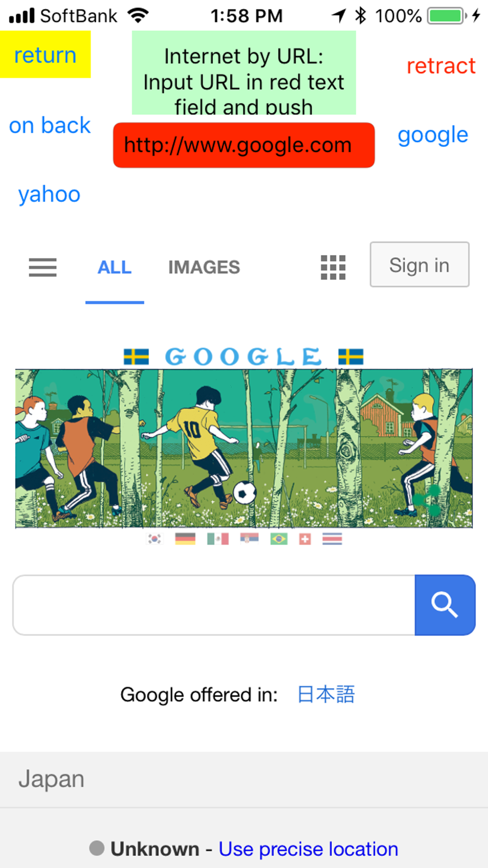Tap the gray Unknown location dot
Viewport: 488px width, 868px height.
point(97,848)
